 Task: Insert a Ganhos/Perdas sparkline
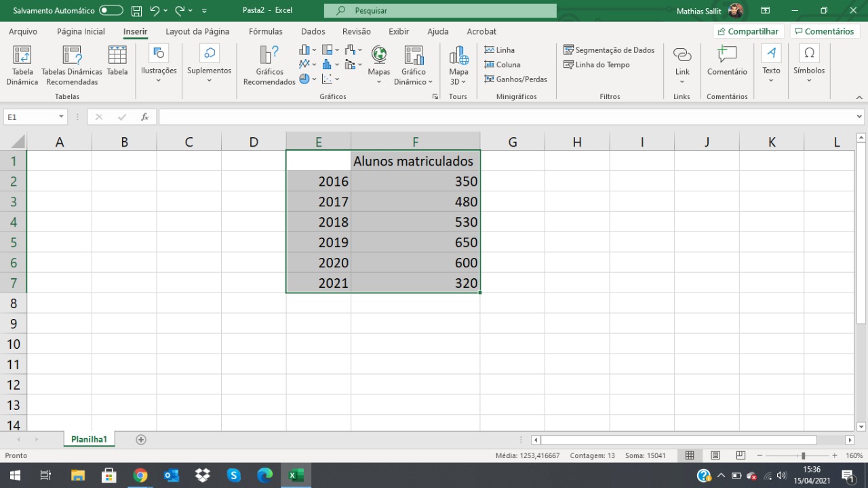click(515, 79)
